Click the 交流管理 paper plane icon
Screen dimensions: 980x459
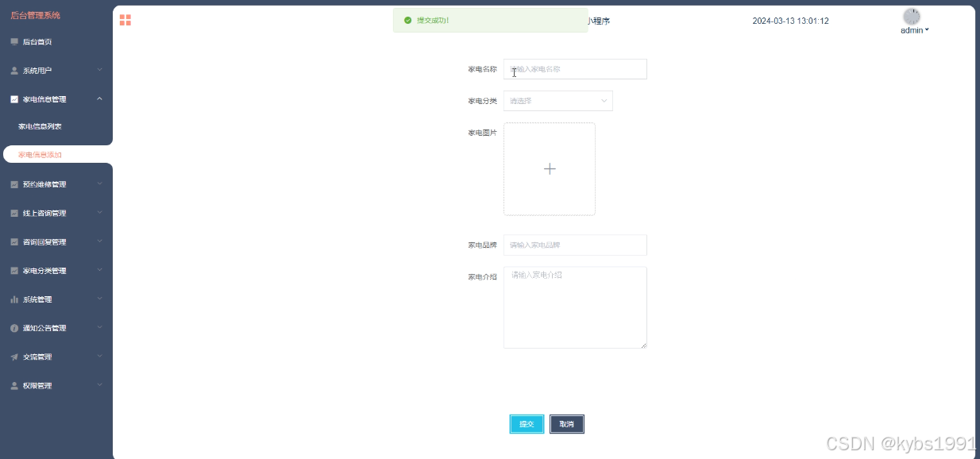[14, 357]
